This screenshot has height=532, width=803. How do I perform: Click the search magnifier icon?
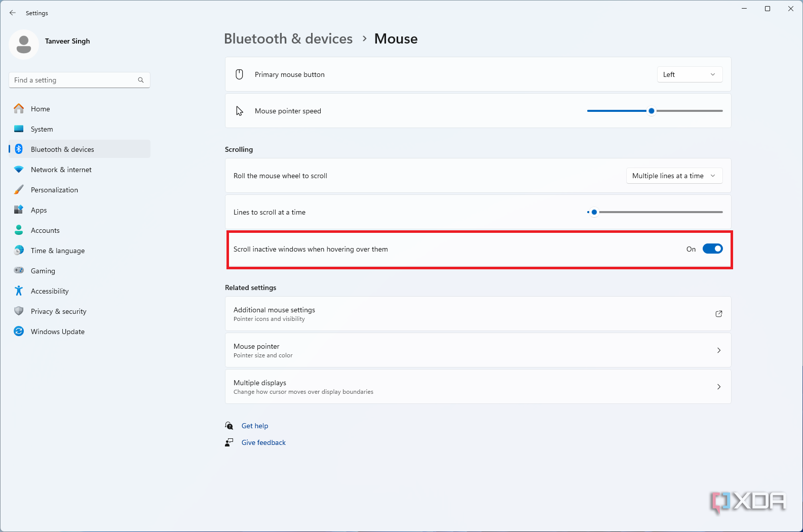[141, 80]
